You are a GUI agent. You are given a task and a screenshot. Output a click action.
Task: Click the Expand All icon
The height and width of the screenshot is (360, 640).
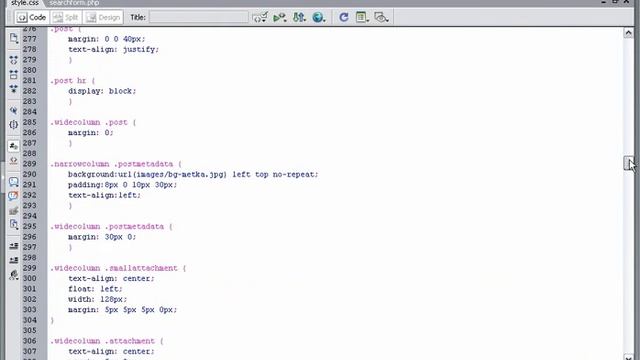click(x=13, y=89)
